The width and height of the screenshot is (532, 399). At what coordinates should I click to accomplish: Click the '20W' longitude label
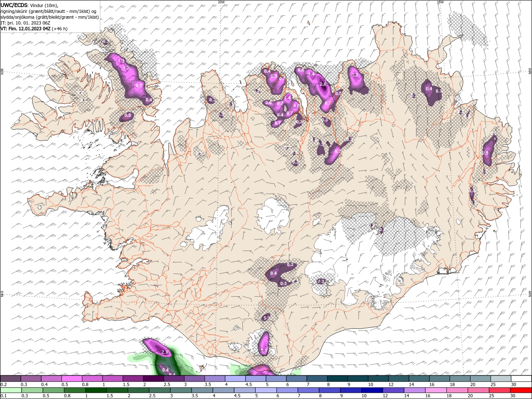click(x=221, y=2)
